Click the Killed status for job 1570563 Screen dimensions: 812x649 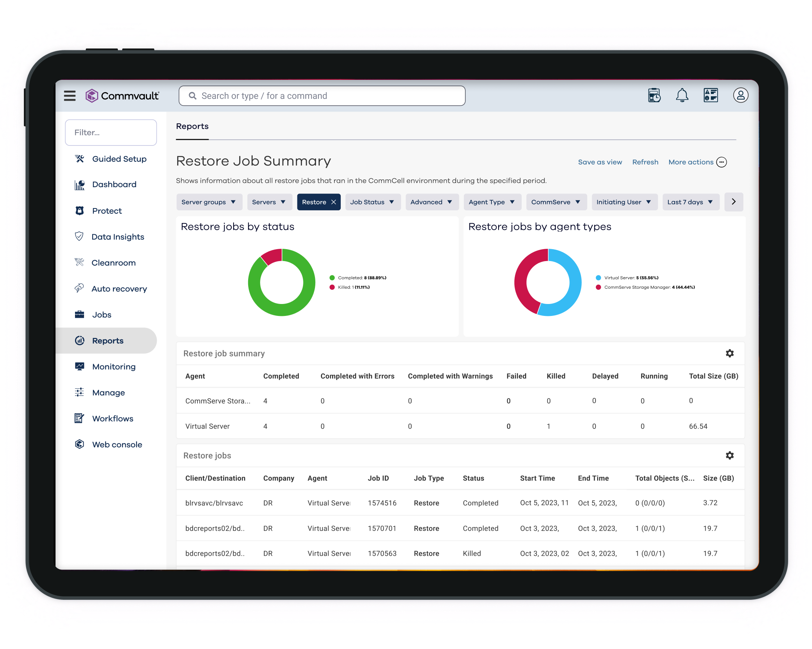click(472, 554)
